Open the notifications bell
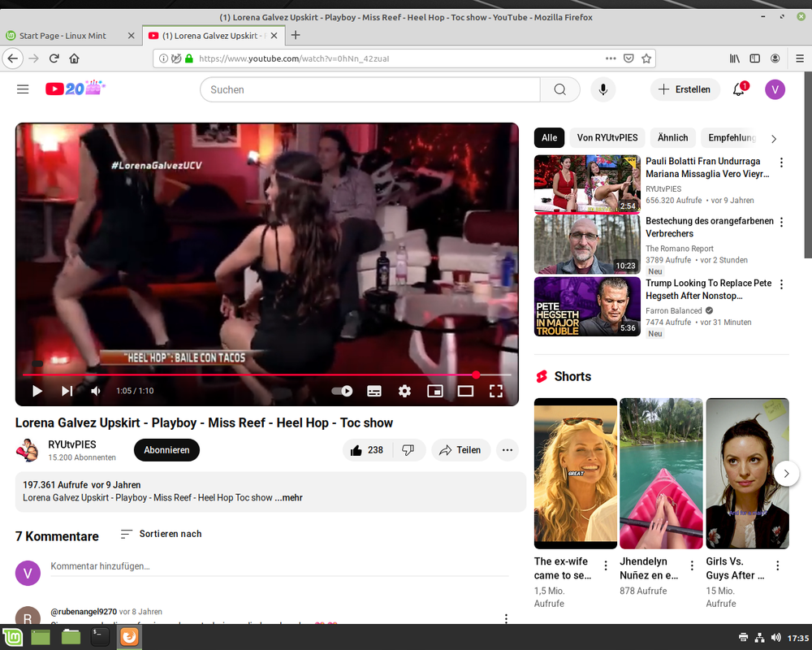812x650 pixels. coord(739,89)
